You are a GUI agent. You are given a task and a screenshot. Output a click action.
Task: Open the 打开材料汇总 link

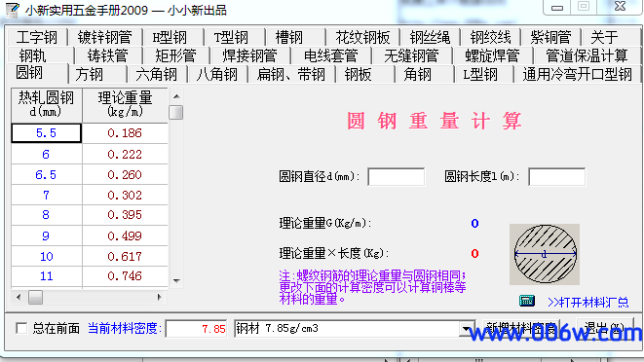click(x=588, y=303)
